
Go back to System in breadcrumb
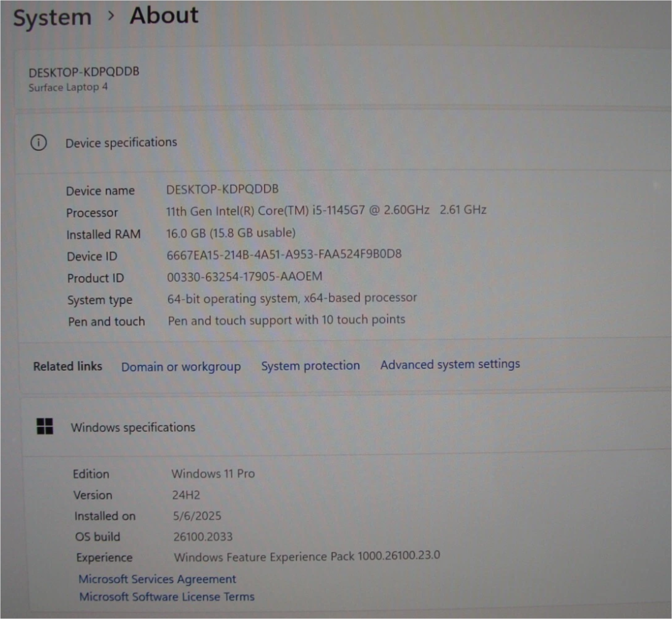tap(52, 18)
